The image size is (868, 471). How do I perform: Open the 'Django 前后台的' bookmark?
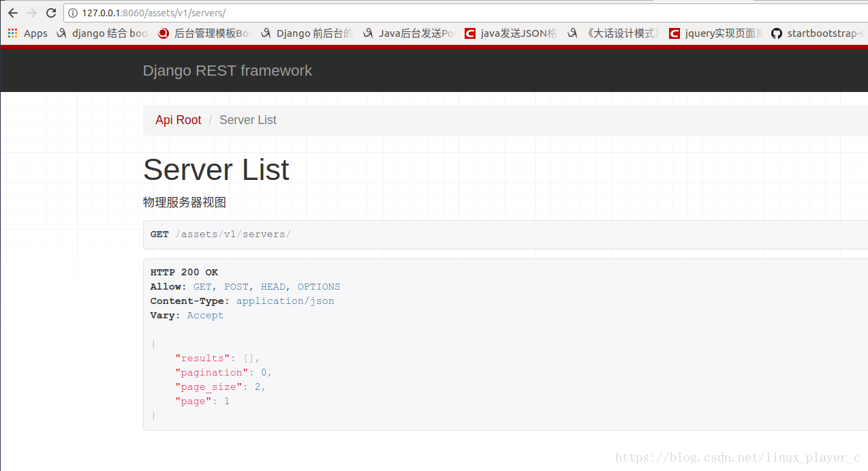point(307,33)
